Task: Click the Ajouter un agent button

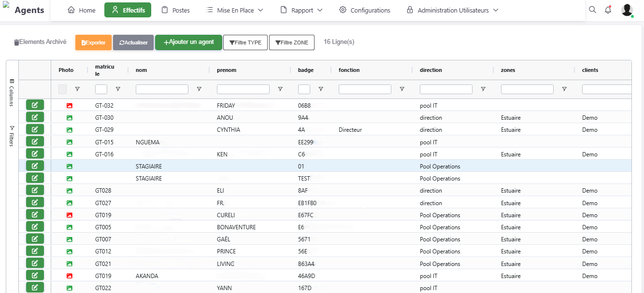Action: point(188,42)
